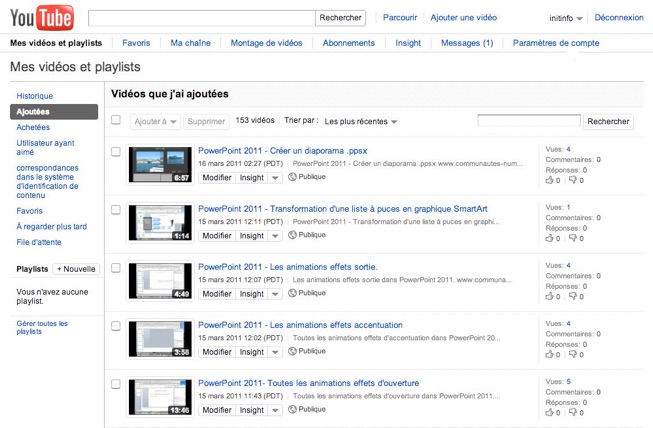Thumbs down the animations effets sortie video
Screen dimensions: 653x428
point(573,296)
